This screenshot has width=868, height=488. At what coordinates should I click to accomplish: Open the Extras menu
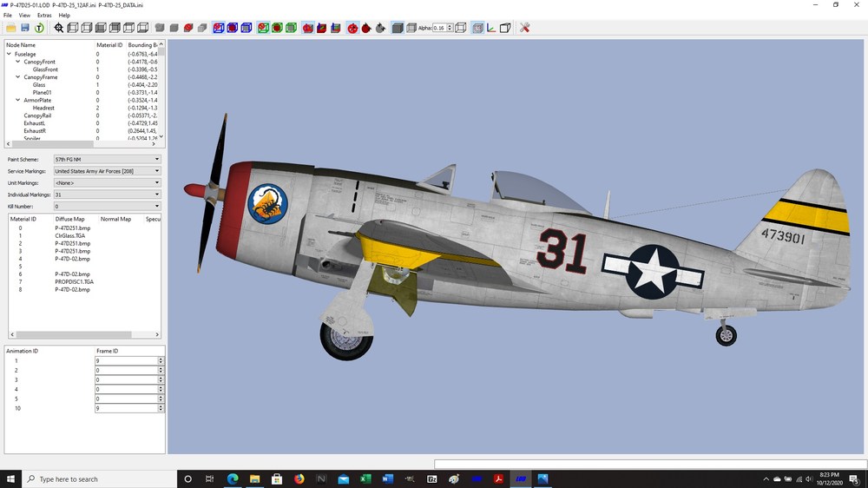point(44,16)
